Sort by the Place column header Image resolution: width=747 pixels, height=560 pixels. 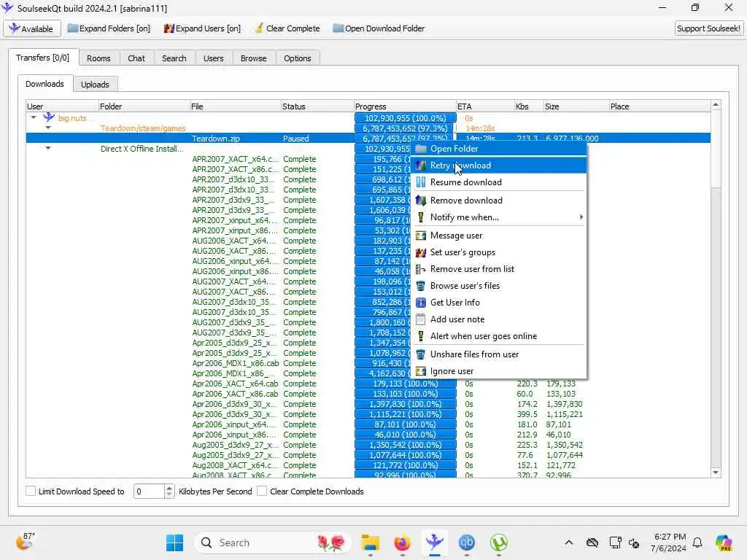tap(659, 106)
